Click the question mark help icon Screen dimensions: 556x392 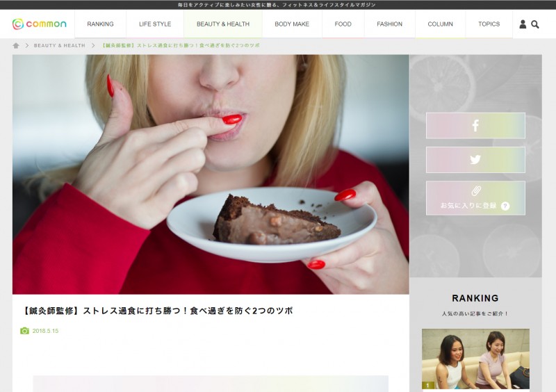(505, 206)
